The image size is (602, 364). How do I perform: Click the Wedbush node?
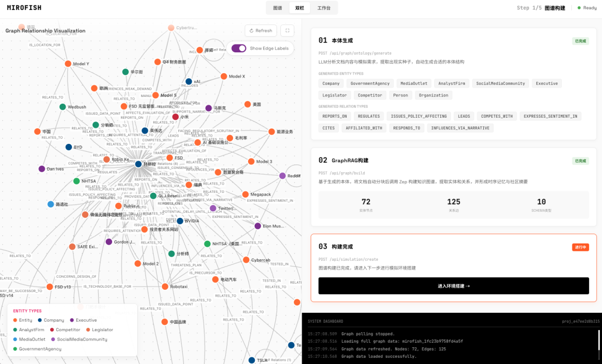tap(62, 106)
